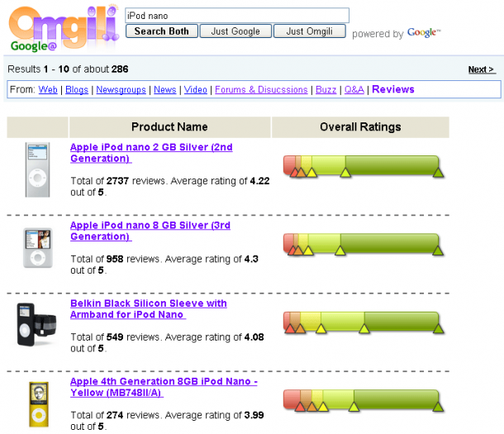Image resolution: width=504 pixels, height=434 pixels.
Task: Click yellow marker on Belkin sleeve rating
Action: 321,329
